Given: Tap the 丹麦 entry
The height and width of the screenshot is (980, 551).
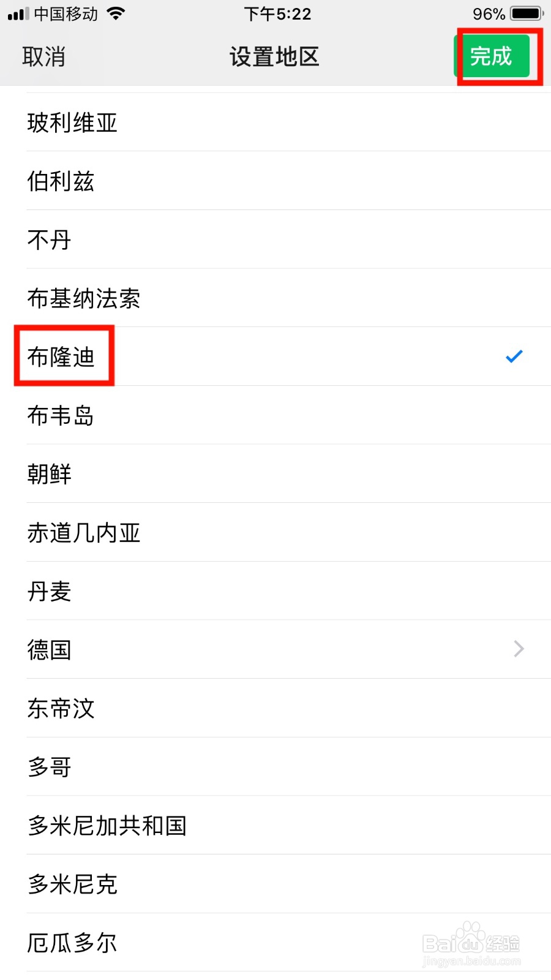Looking at the screenshot, I should point(275,591).
